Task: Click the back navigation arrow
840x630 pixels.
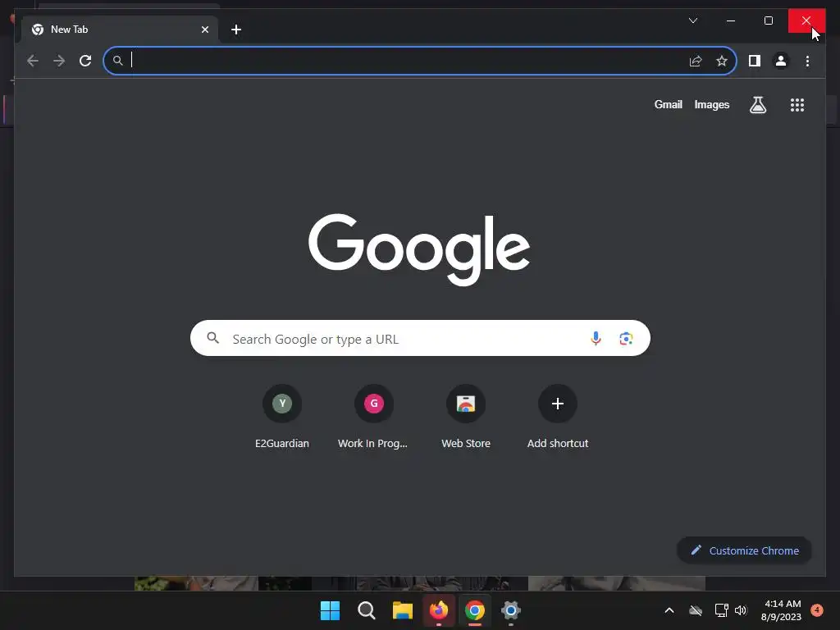Action: point(33,61)
